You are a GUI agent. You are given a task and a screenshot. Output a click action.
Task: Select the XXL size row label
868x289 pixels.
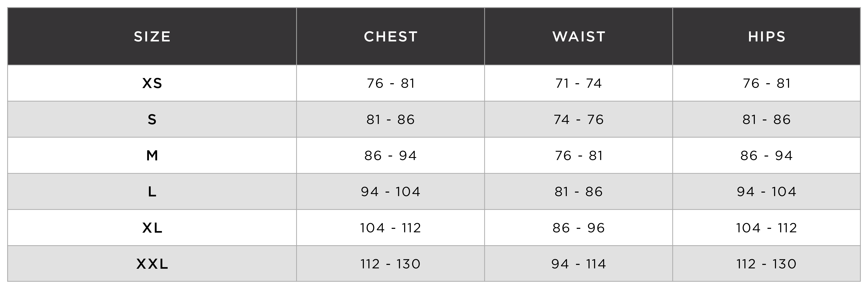(x=152, y=264)
